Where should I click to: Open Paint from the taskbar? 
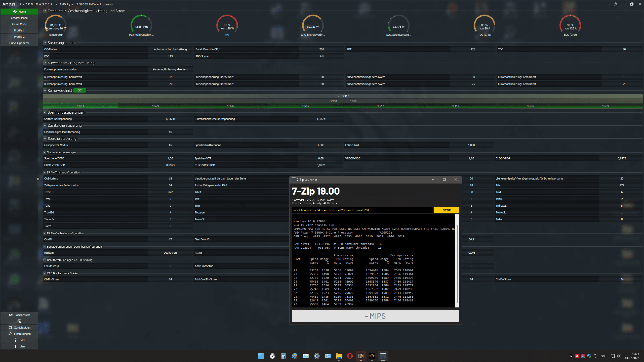pos(294,356)
